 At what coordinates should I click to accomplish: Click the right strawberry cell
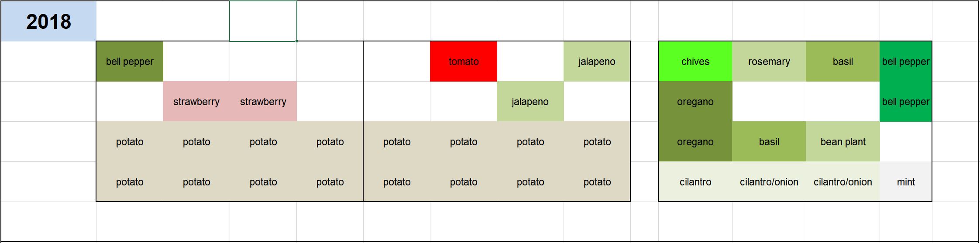tap(263, 102)
